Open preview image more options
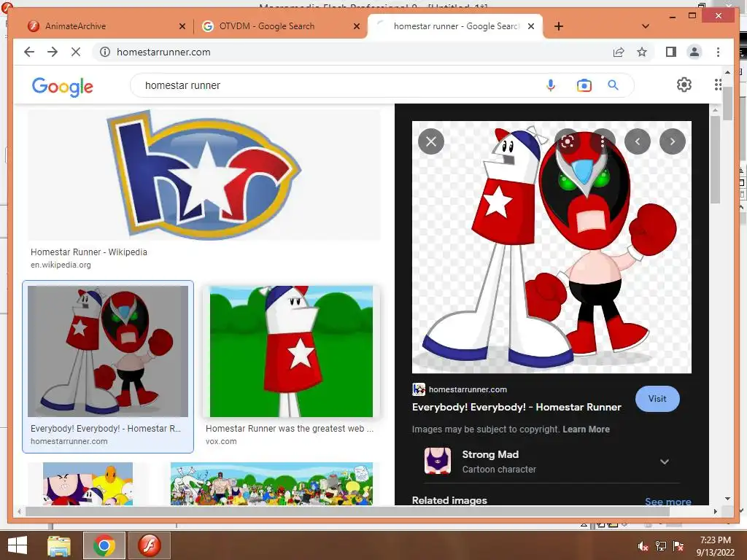Viewport: 747px width, 560px height. coord(603,141)
